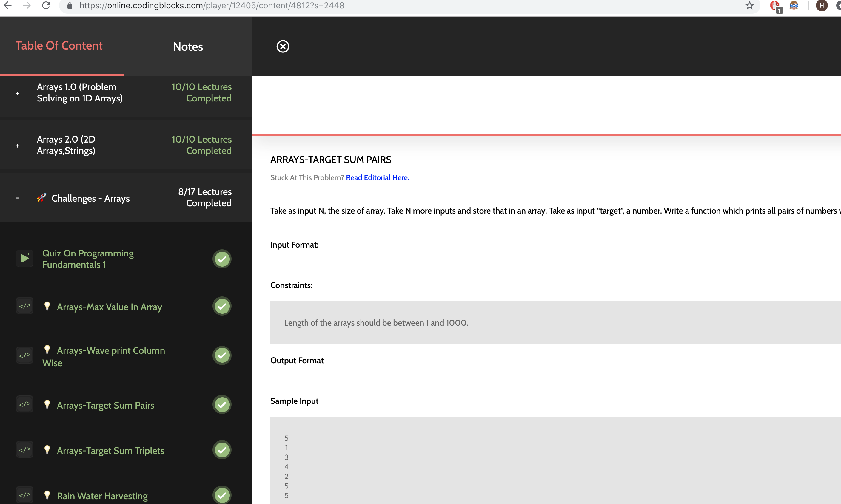Image resolution: width=841 pixels, height=504 pixels.
Task: Open the Read Editorial Here link
Action: pos(377,178)
